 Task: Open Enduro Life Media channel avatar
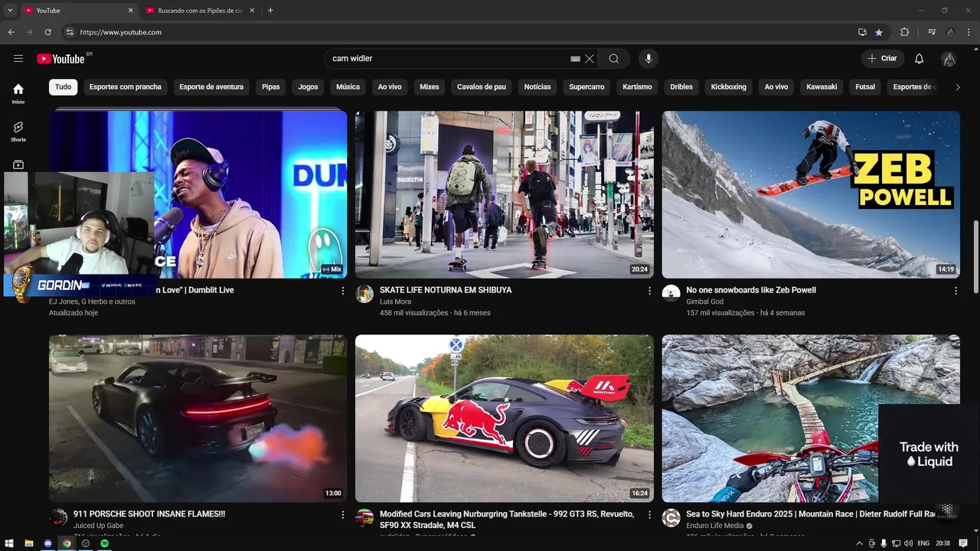(671, 518)
